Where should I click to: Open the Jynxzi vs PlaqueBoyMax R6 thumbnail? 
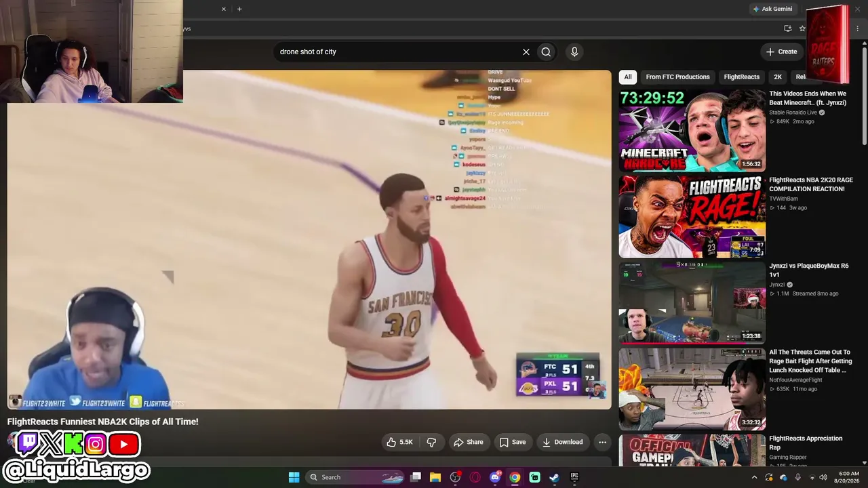pos(692,303)
